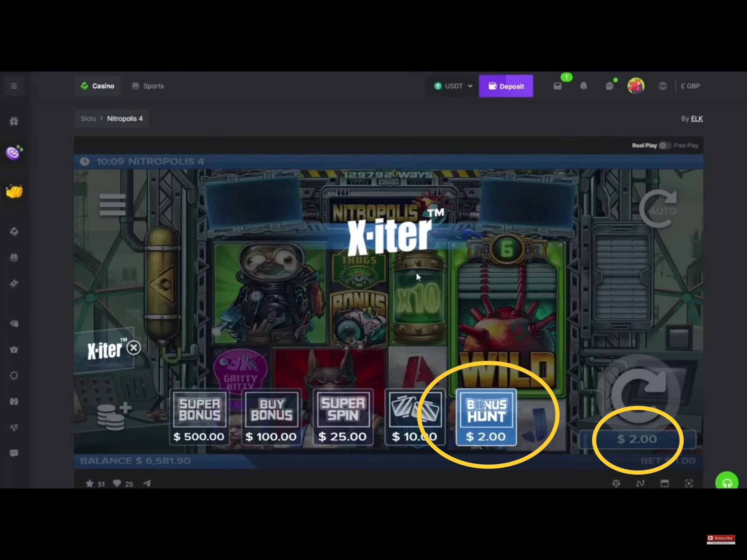Open the fairness scales icon
Viewport: 747px width, 560px height.
(x=616, y=483)
